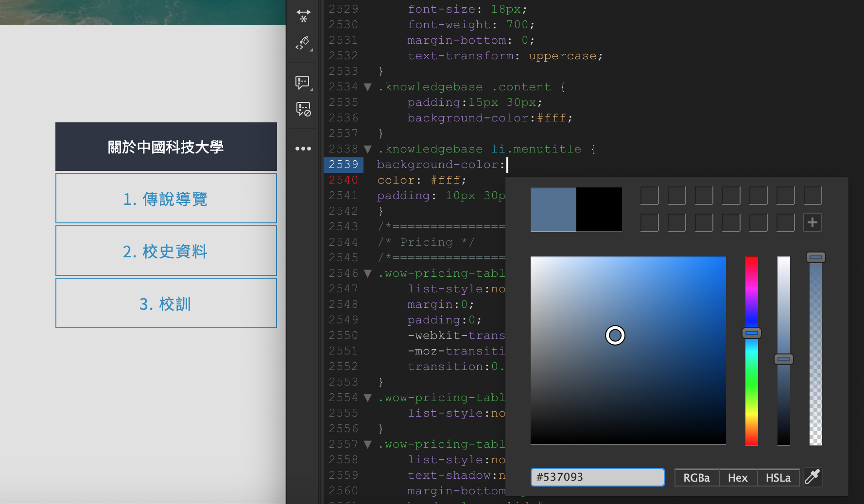Fold the li.menutitle rule at line 2538
The image size is (864, 504).
368,149
